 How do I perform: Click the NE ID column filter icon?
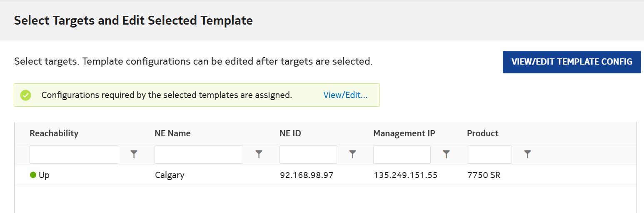coord(352,155)
